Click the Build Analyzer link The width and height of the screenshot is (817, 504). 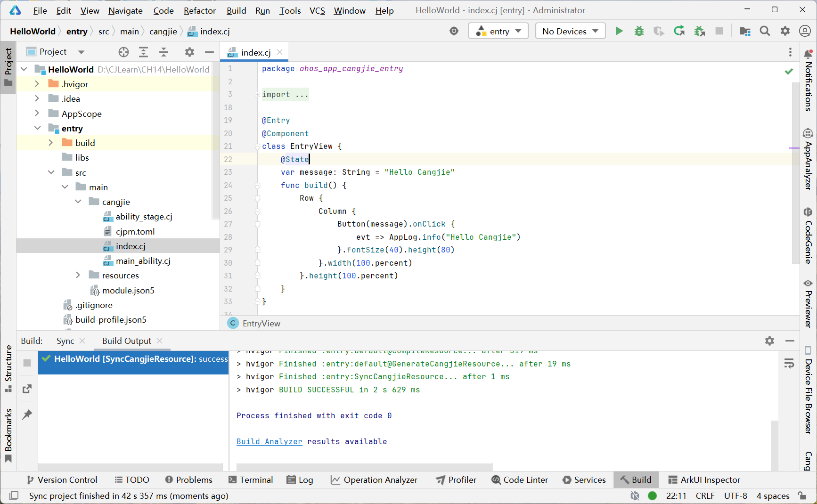pyautogui.click(x=269, y=441)
